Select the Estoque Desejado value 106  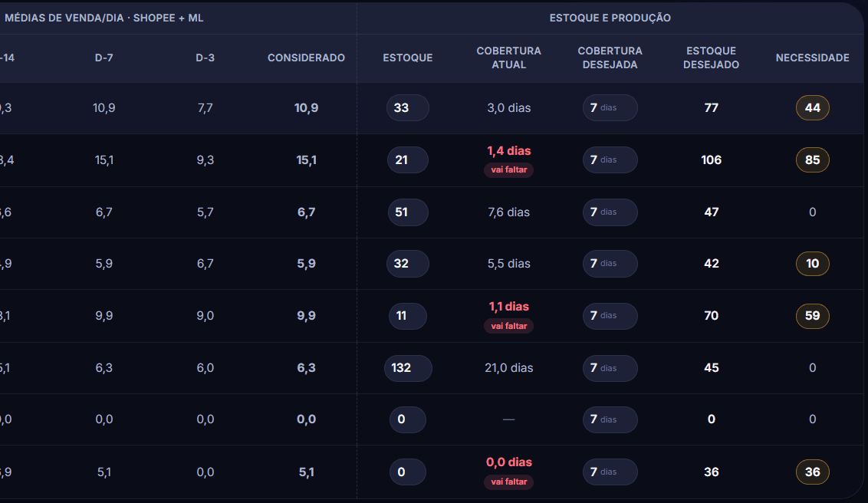711,160
